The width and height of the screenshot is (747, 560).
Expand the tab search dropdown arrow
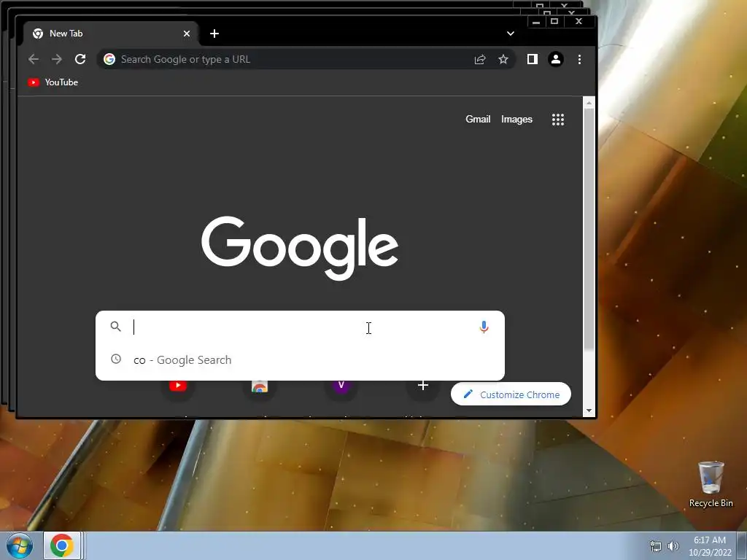click(x=510, y=34)
